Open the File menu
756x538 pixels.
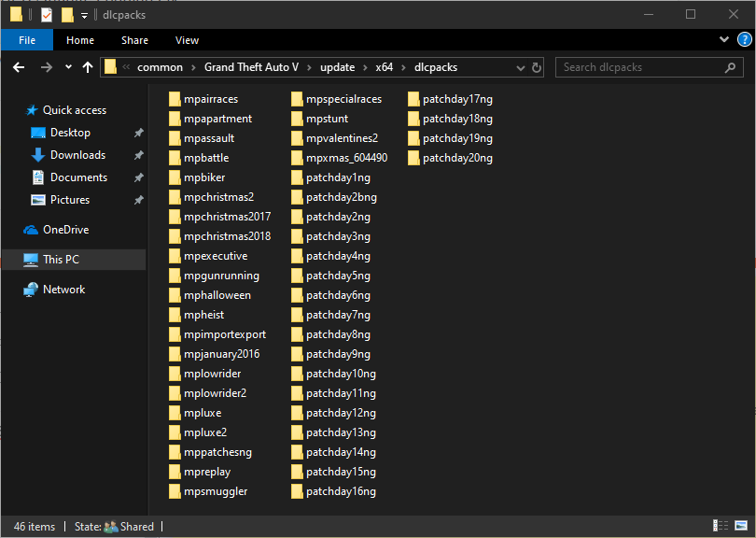tap(27, 40)
